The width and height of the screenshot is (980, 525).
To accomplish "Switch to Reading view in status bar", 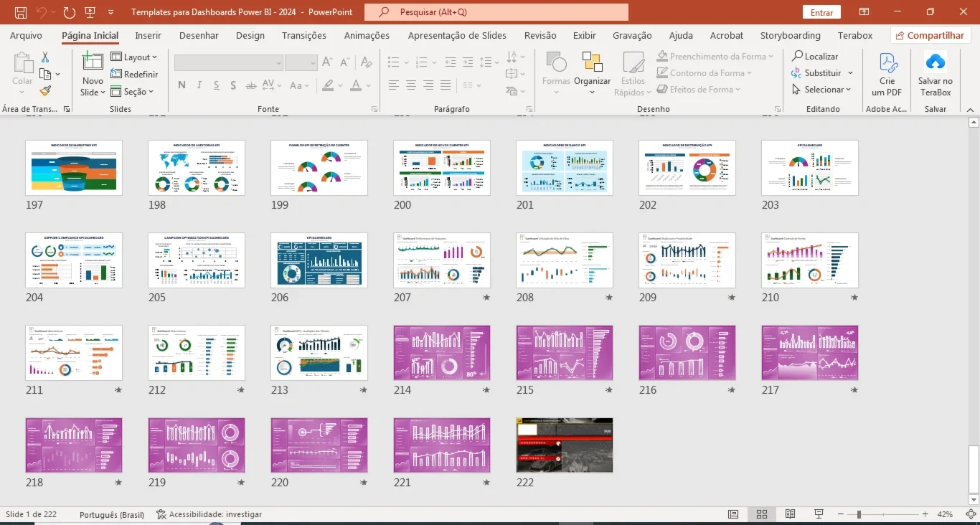I will coord(790,514).
